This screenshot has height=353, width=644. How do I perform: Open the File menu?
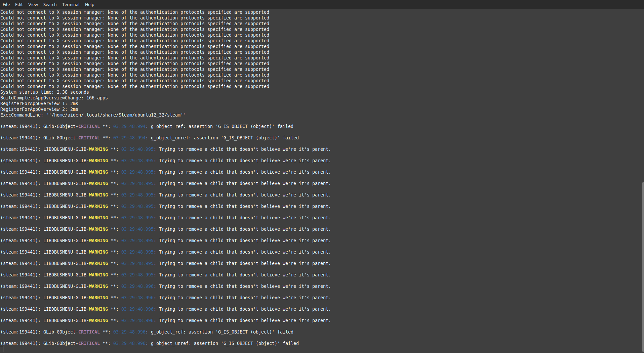tap(6, 4)
